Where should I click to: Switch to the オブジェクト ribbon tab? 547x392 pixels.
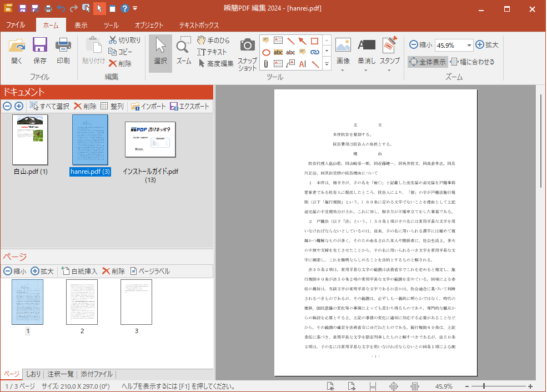click(x=149, y=24)
